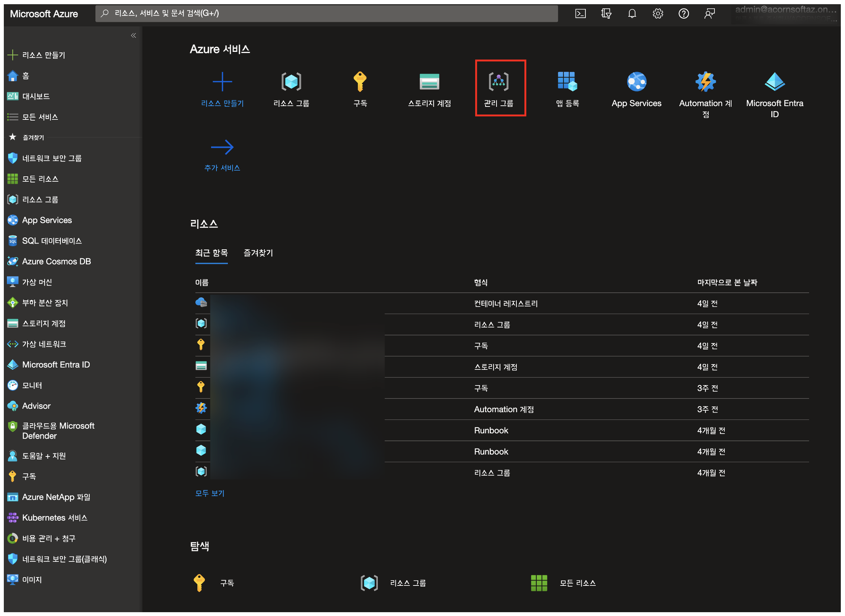
Task: Open the Automation 계정 resource row
Action: (x=502, y=409)
